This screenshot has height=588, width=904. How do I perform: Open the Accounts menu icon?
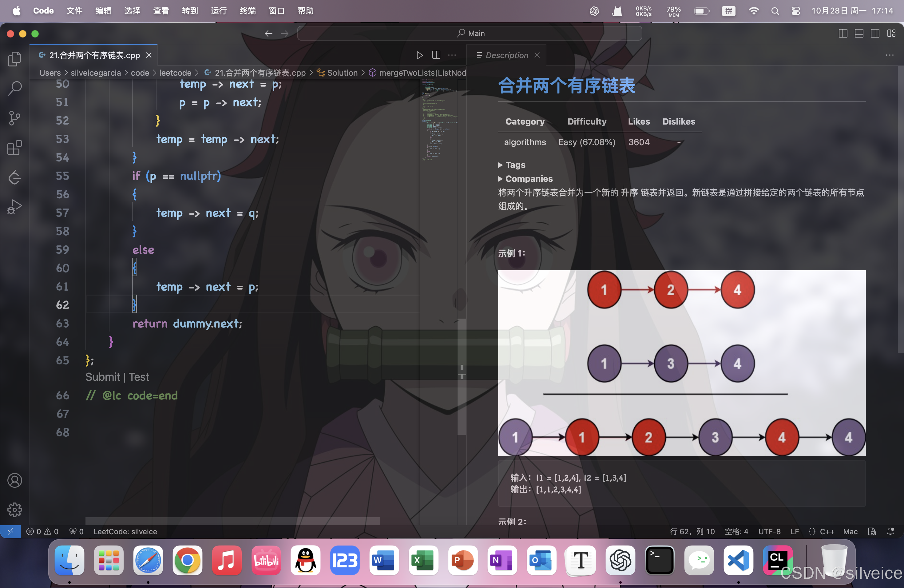click(x=14, y=480)
